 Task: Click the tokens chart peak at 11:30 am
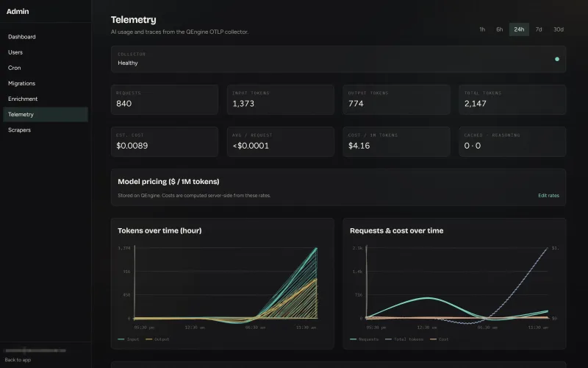coord(317,248)
